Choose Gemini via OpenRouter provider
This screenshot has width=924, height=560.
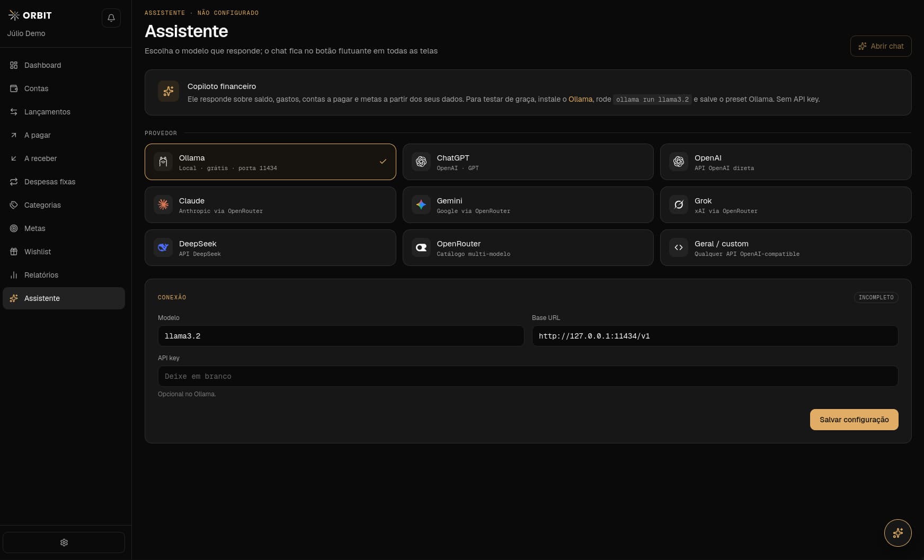[528, 205]
